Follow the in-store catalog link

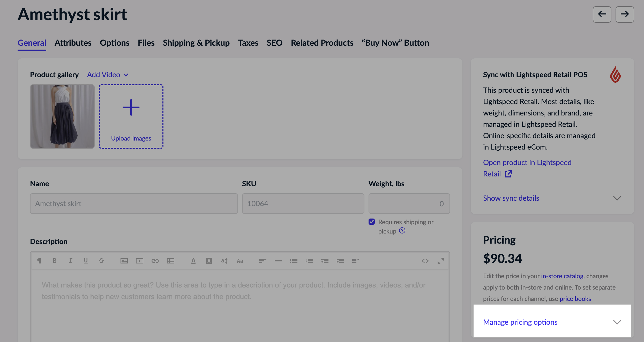point(562,276)
